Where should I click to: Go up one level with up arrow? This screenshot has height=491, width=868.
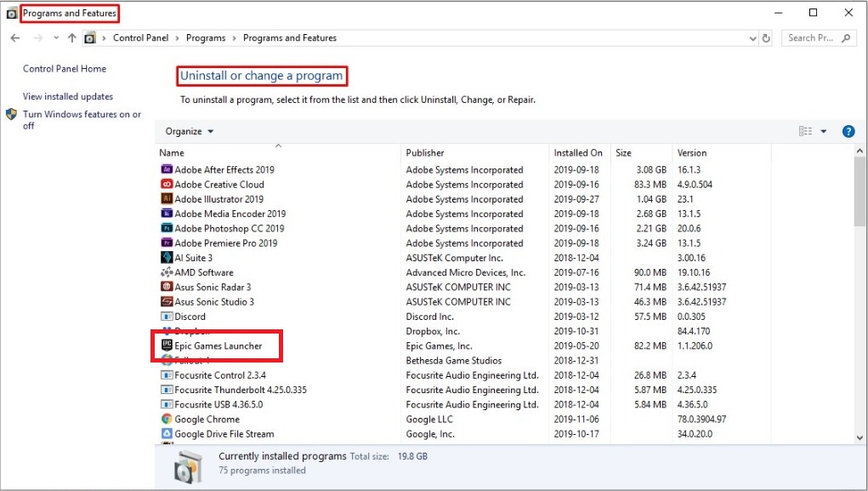click(x=71, y=38)
